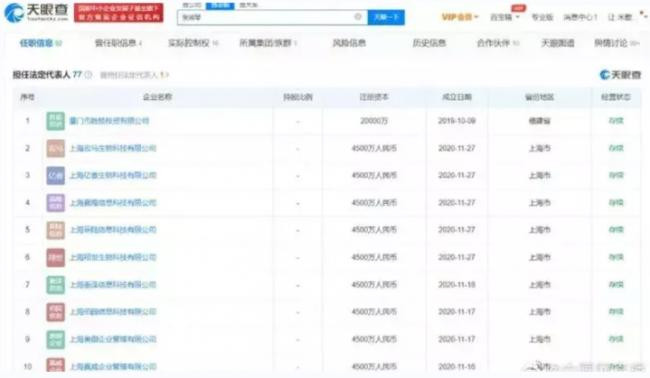
Task: Click the red company logo in row 8
Action: (x=56, y=312)
